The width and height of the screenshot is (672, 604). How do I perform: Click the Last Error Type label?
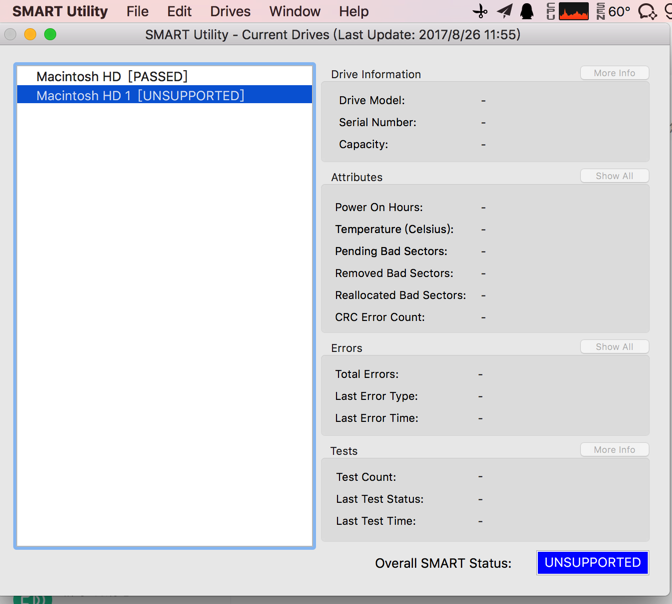coord(376,396)
